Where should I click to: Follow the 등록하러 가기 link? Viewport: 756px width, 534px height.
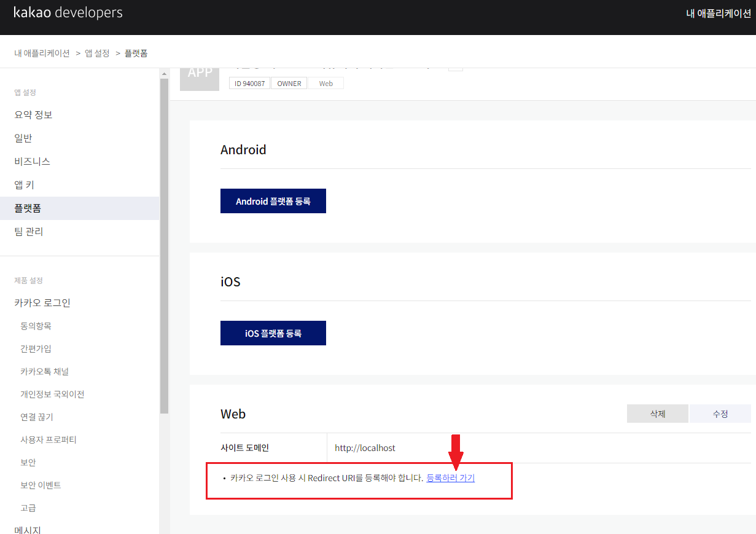click(x=451, y=477)
